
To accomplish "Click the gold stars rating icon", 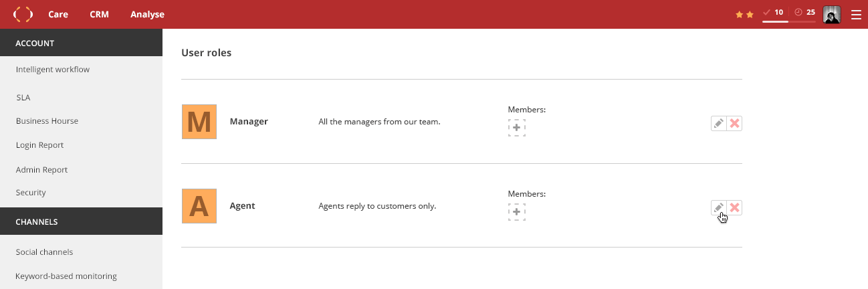I will [744, 14].
